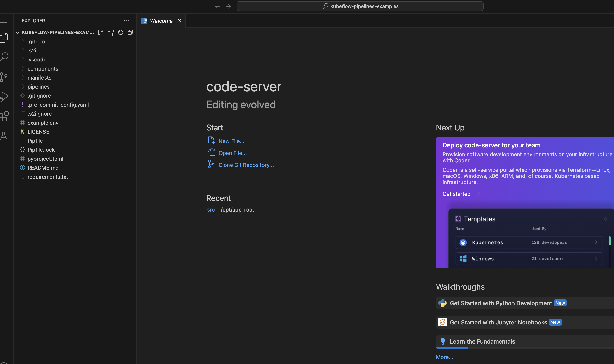Click the Deploy code-server for your team heading
This screenshot has width=614, height=364.
point(491,145)
